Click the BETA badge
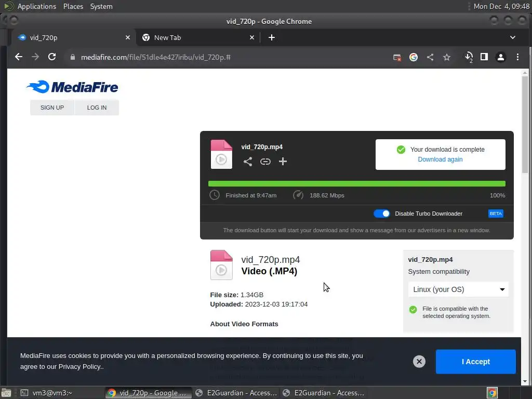The image size is (532, 399). [x=495, y=214]
